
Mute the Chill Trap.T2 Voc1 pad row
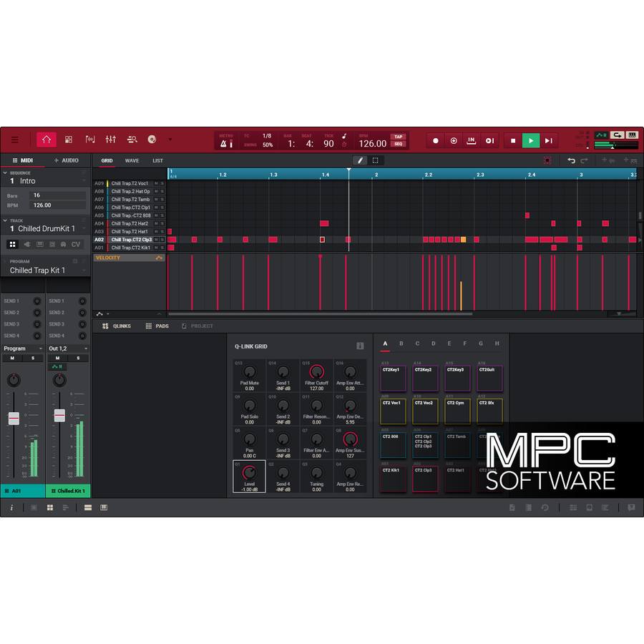tap(156, 184)
